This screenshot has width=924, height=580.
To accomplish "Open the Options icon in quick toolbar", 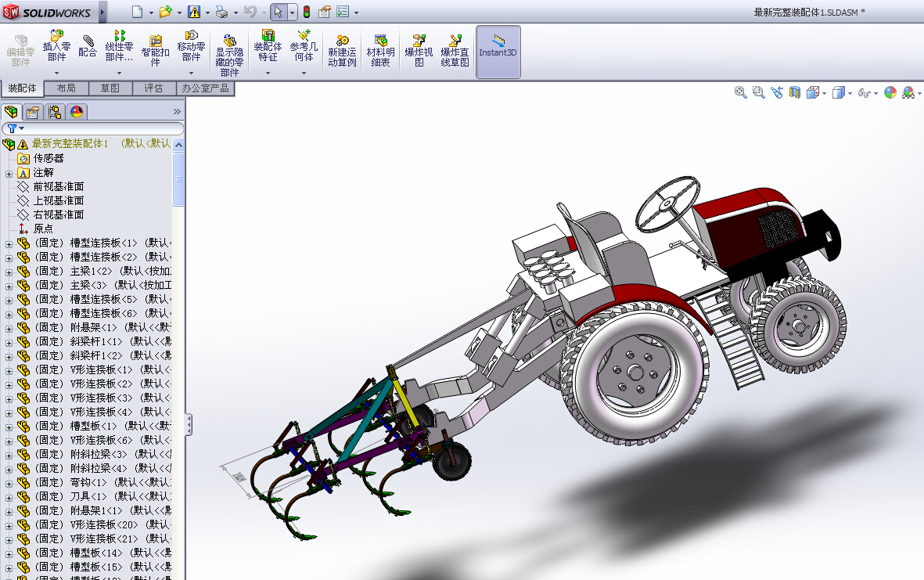I will pyautogui.click(x=324, y=12).
